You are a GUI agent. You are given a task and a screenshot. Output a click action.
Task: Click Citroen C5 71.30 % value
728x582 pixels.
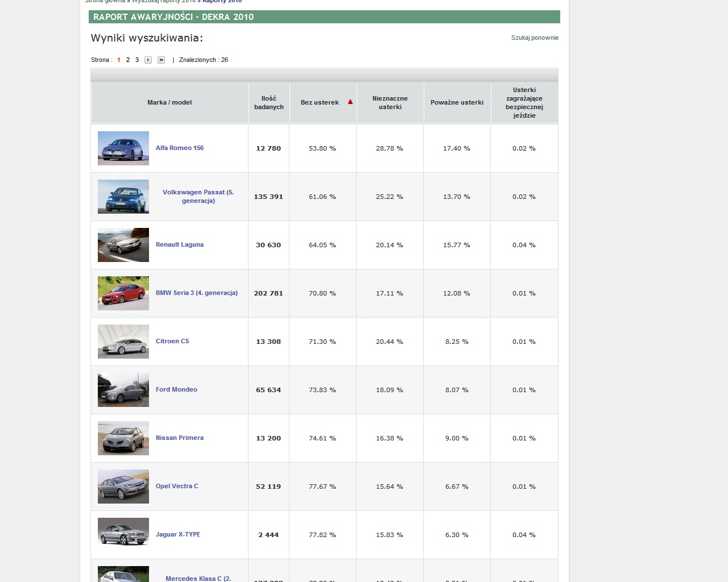(x=322, y=342)
